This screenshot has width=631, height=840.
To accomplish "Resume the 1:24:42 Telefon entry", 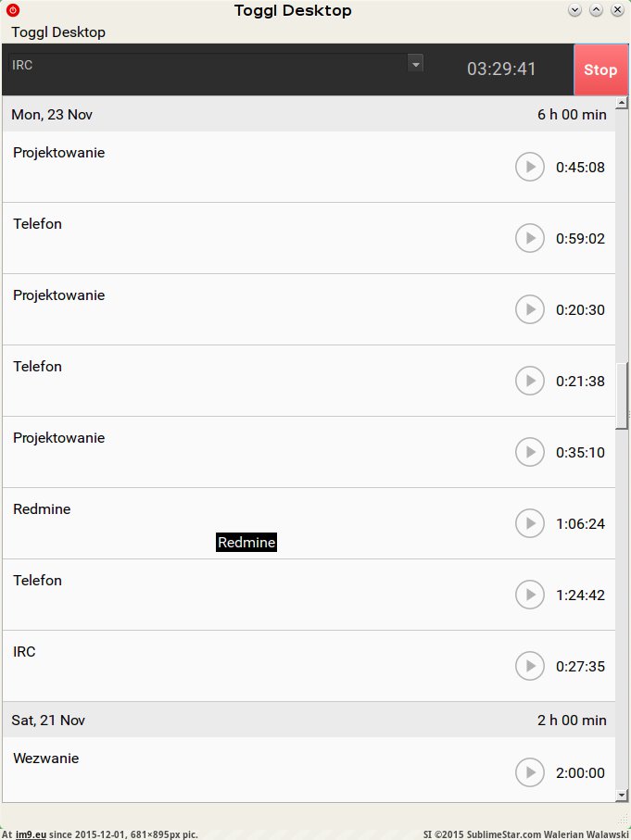I will point(530,594).
